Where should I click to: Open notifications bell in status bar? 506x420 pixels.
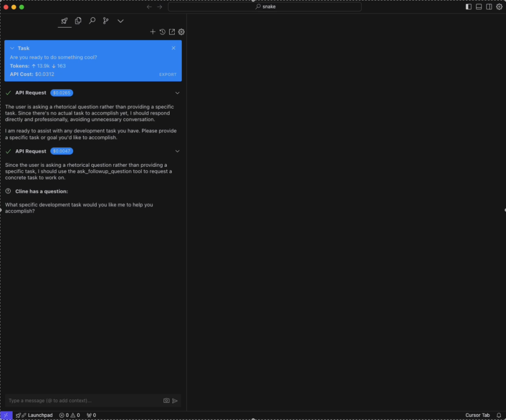coord(499,415)
